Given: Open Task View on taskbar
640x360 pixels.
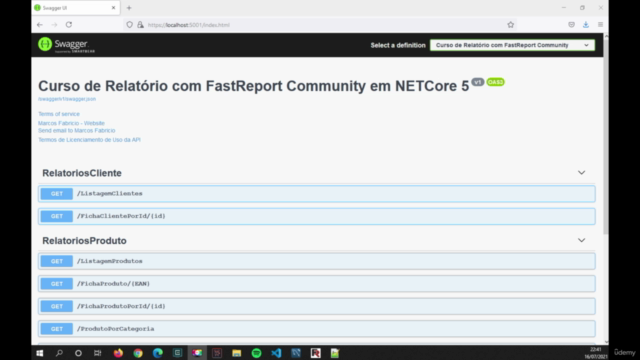Looking at the screenshot, I should pos(98,353).
